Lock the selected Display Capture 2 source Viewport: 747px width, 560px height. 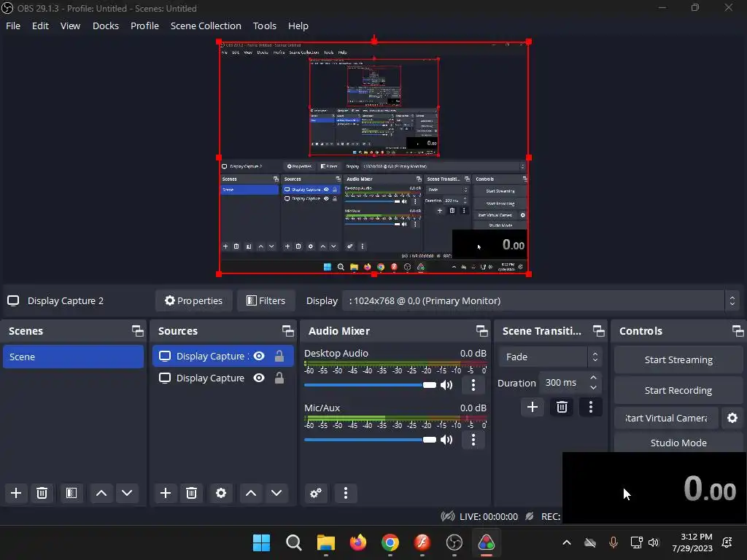click(x=279, y=356)
